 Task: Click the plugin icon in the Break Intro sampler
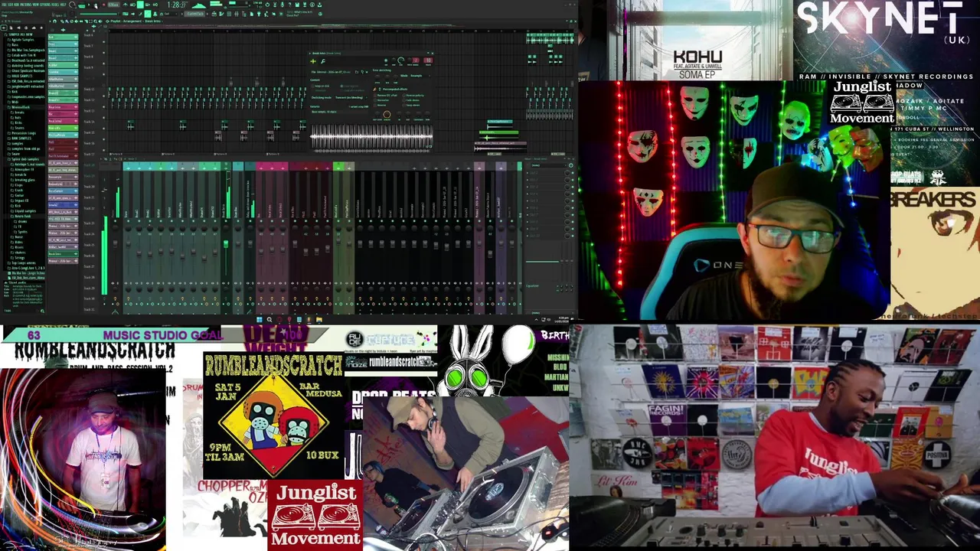[313, 61]
